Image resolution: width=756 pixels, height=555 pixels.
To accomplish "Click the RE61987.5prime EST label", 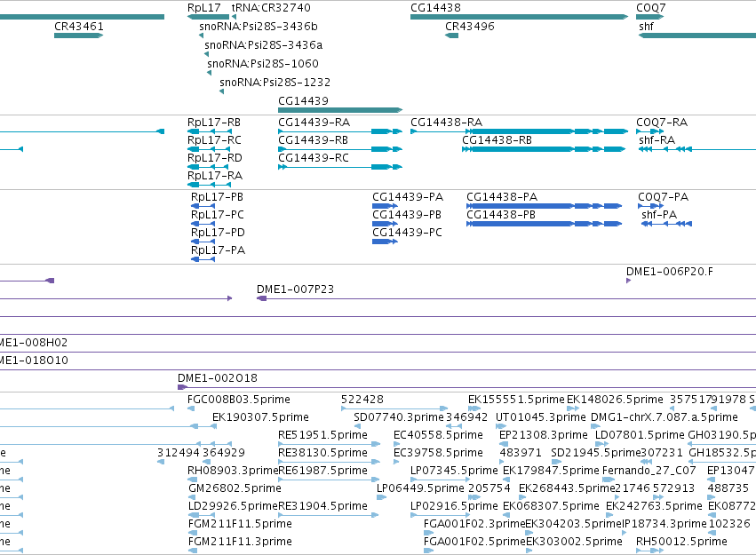I will click(x=323, y=471).
